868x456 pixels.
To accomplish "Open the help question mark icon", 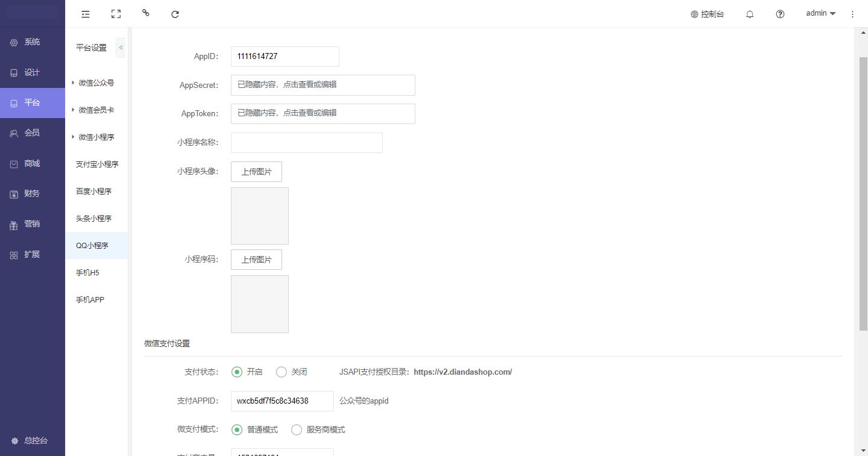I will pos(780,14).
